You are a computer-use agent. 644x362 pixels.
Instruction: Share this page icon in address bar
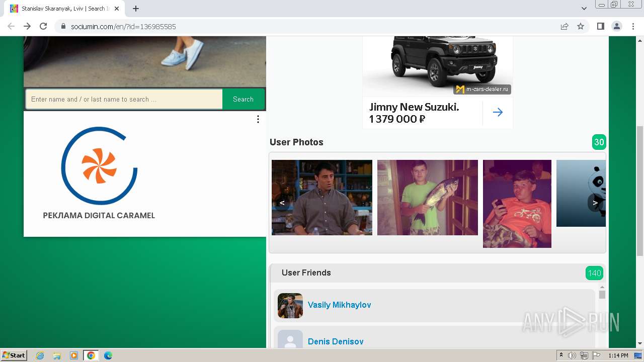coord(565,26)
